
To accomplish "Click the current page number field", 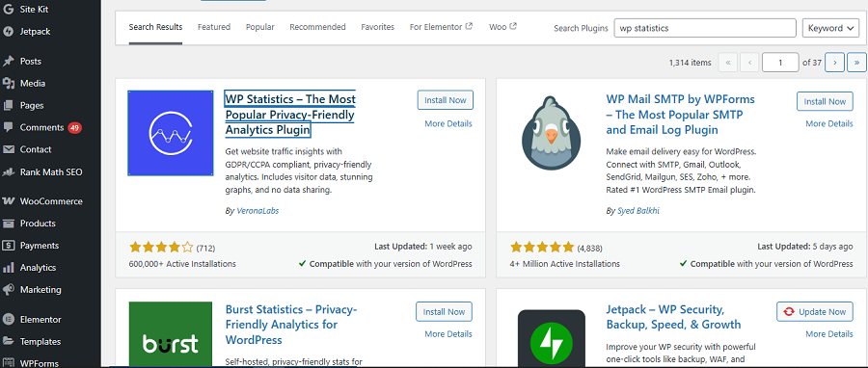I will point(780,63).
